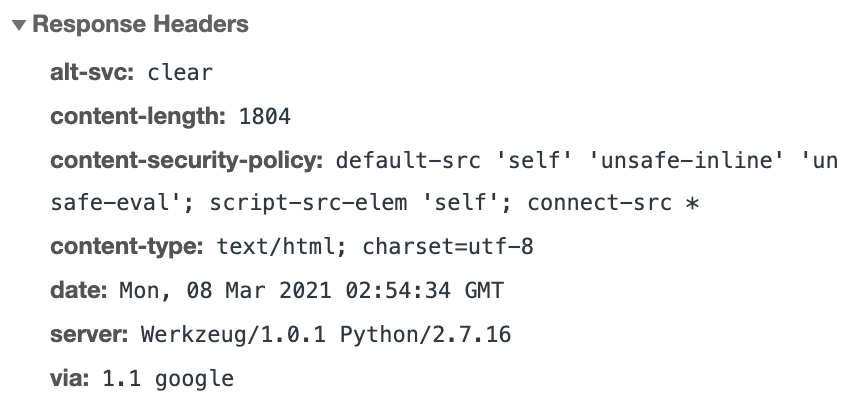Select the content-security-policy header name

pyautogui.click(x=187, y=160)
